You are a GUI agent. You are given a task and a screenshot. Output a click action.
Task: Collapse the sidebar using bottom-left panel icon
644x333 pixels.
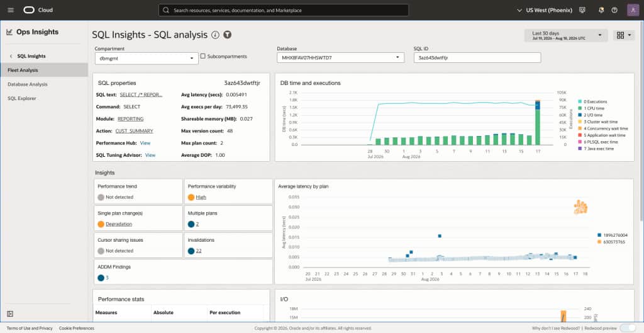click(x=10, y=313)
